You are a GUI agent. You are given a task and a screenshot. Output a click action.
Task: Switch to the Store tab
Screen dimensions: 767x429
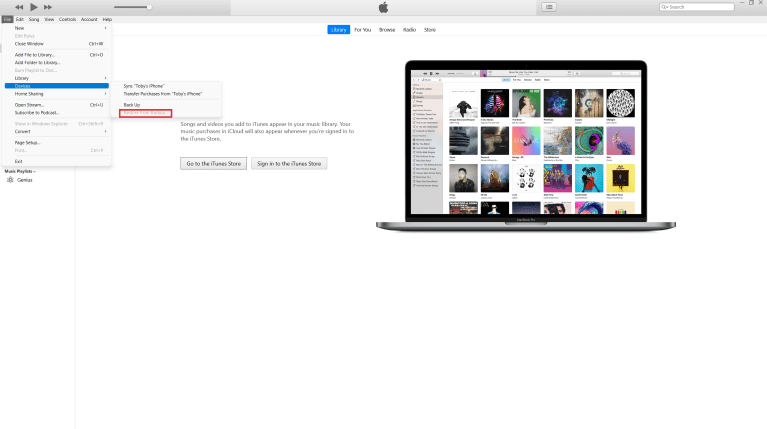pos(430,30)
